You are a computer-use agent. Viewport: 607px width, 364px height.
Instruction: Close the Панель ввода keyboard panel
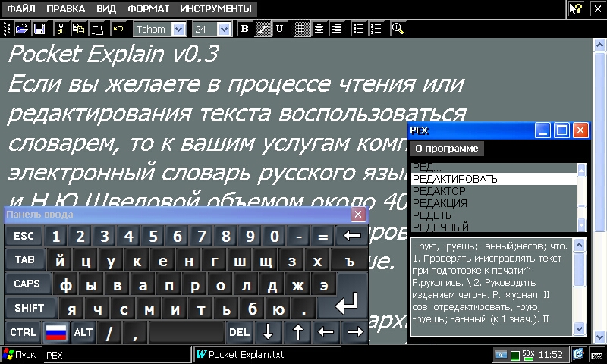point(358,215)
